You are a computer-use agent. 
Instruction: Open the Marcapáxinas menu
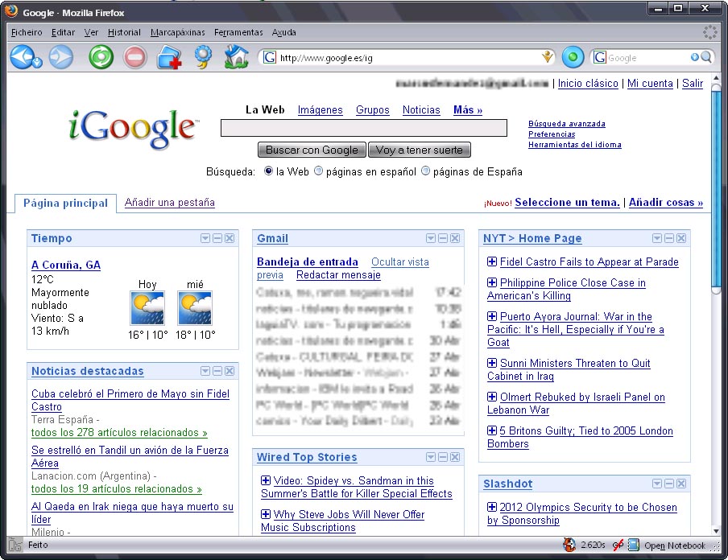click(178, 32)
